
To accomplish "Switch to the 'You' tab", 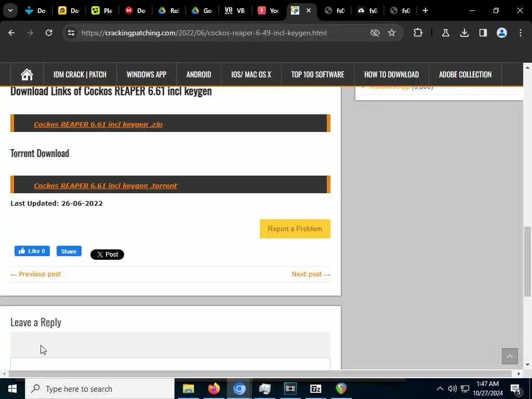I will click(x=269, y=10).
